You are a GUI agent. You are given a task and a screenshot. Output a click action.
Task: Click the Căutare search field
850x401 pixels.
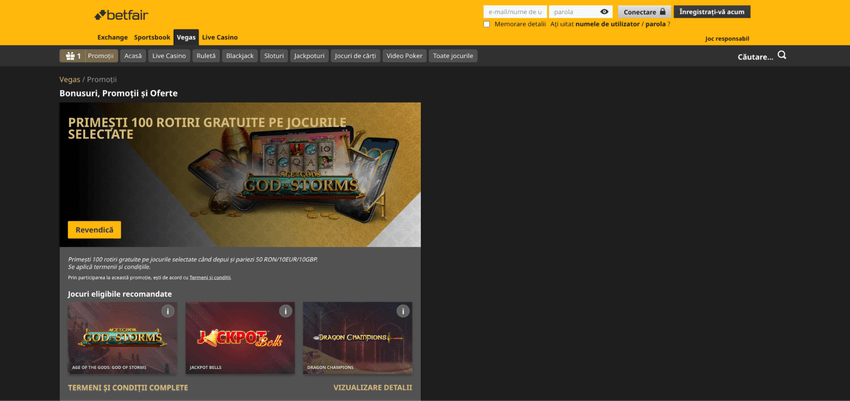click(x=755, y=57)
